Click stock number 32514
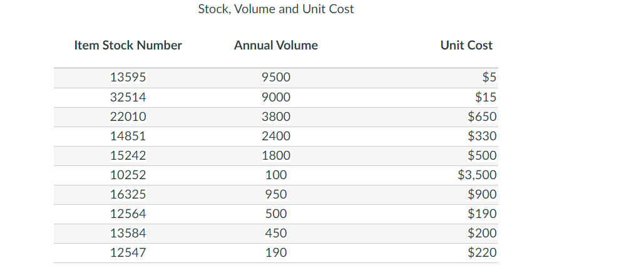Viewport: 644px width, 270px height. tap(128, 97)
